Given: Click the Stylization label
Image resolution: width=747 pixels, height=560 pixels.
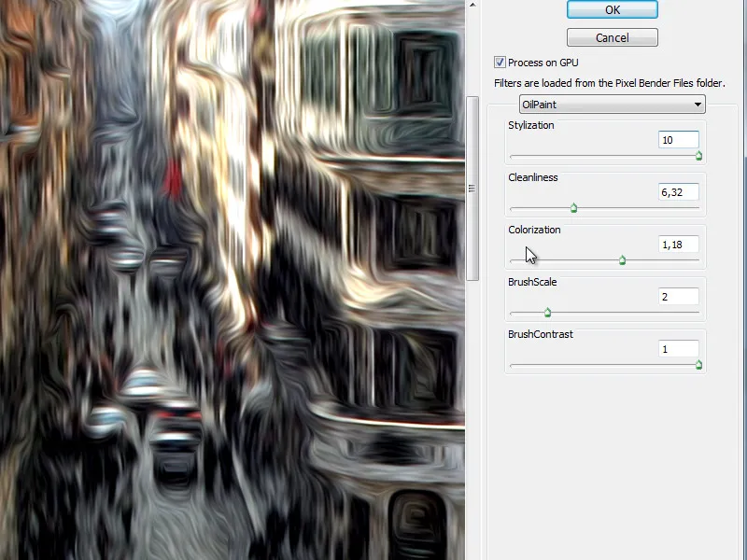Looking at the screenshot, I should pyautogui.click(x=530, y=125).
